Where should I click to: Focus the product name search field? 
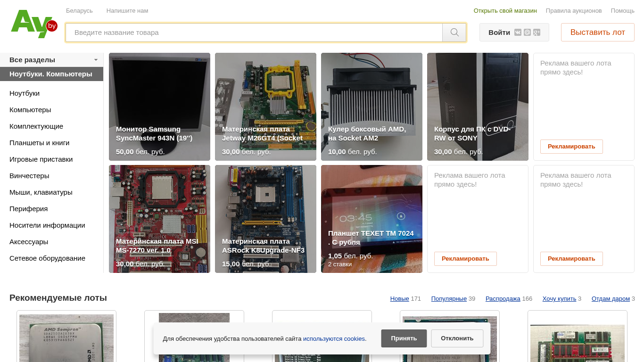pos(254,33)
